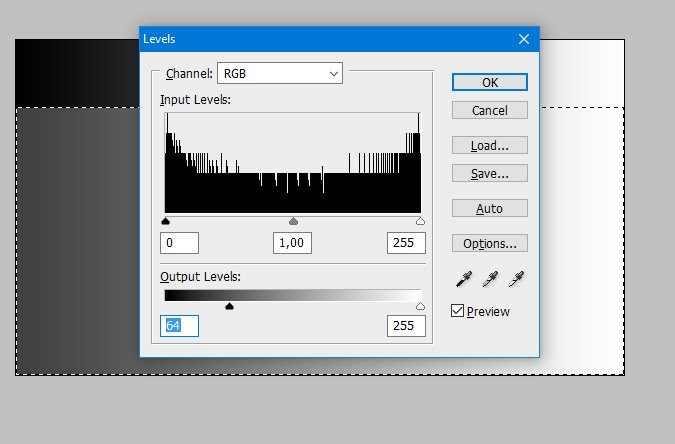Click input midtone gray slider handle
The width and height of the screenshot is (675, 444).
pyautogui.click(x=293, y=221)
